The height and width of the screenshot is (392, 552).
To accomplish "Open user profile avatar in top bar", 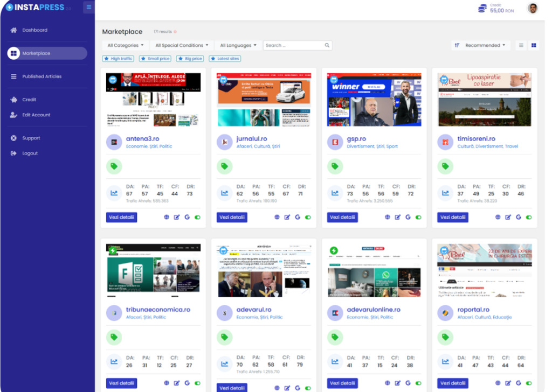I will tap(532, 8).
